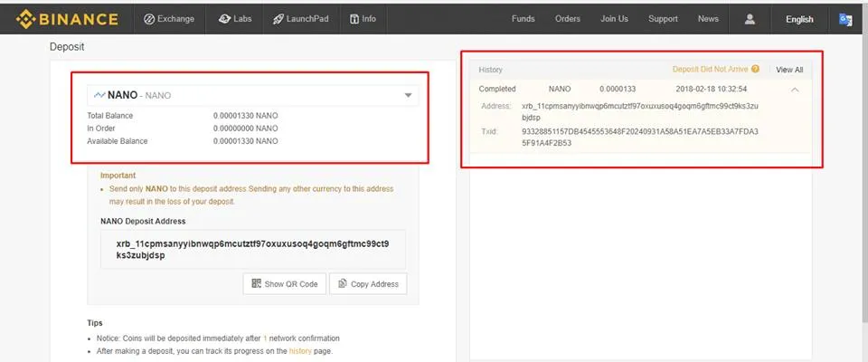
Task: Click the Show QR Code button
Action: click(x=285, y=284)
